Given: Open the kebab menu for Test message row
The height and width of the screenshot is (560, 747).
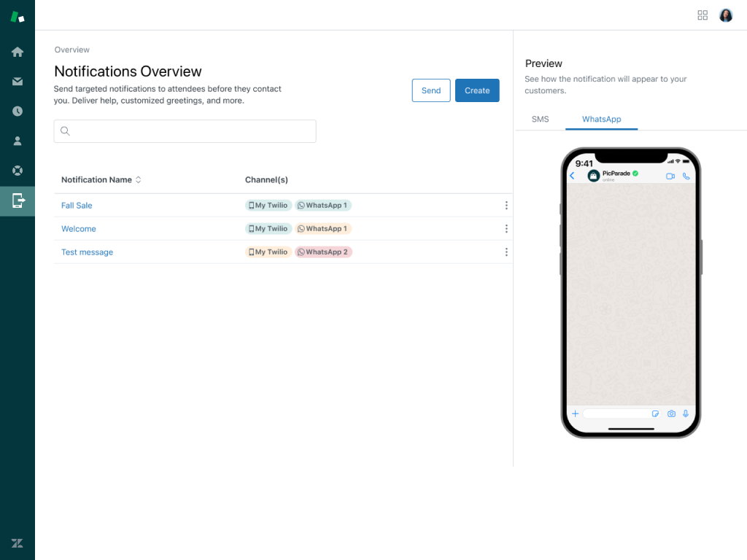Looking at the screenshot, I should point(506,252).
